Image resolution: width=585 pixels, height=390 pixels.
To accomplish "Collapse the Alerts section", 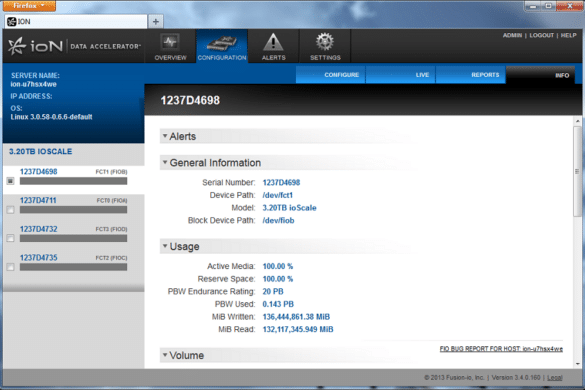I will 165,136.
